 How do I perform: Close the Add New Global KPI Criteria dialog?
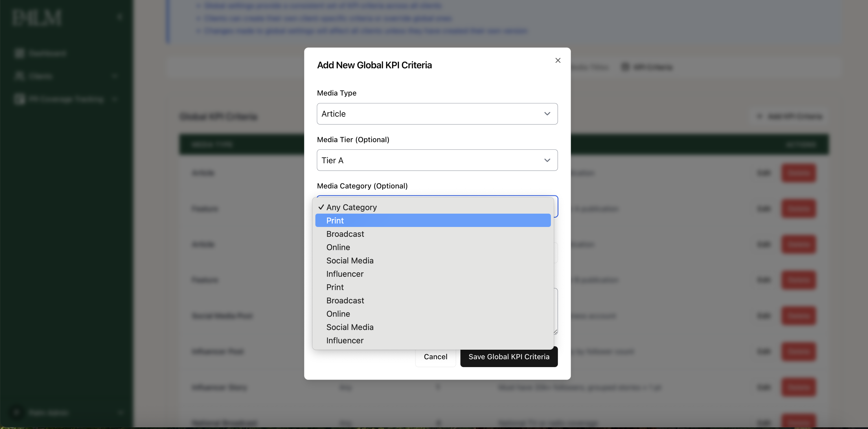pyautogui.click(x=558, y=60)
